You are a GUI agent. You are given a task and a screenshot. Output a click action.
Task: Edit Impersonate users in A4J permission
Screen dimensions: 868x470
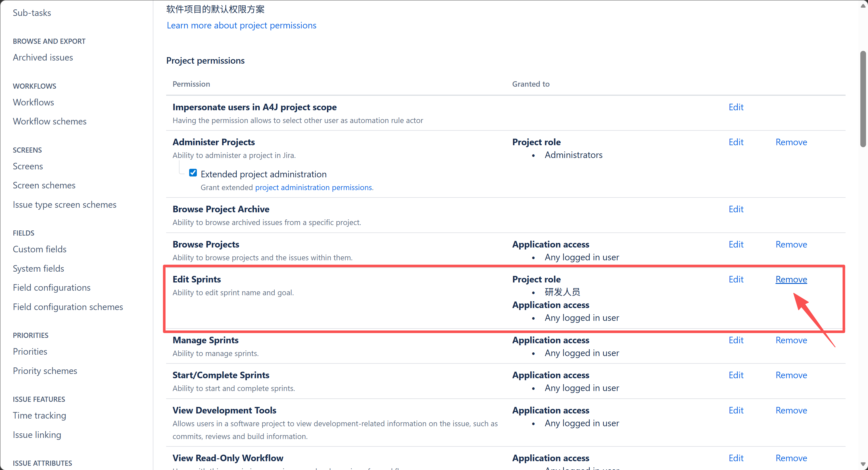[x=736, y=107]
